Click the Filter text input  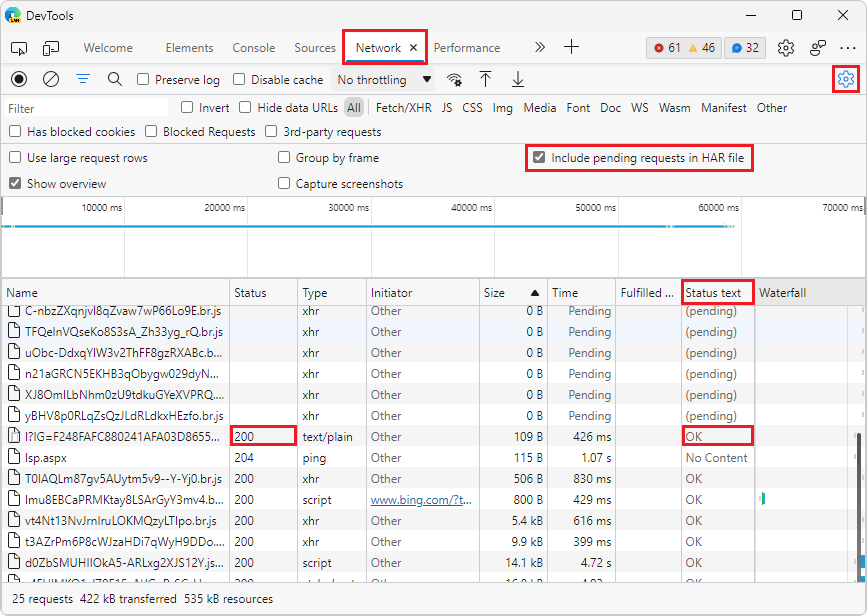click(x=87, y=108)
